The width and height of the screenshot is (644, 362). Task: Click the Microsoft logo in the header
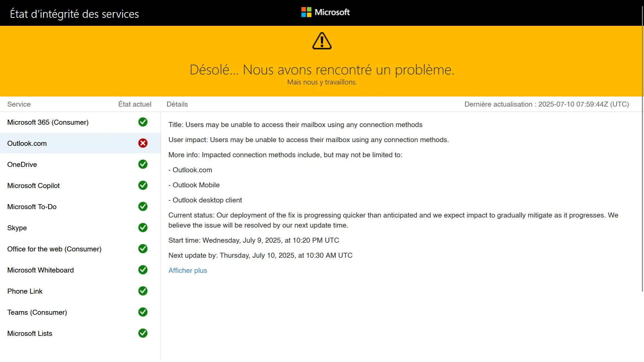(x=325, y=12)
